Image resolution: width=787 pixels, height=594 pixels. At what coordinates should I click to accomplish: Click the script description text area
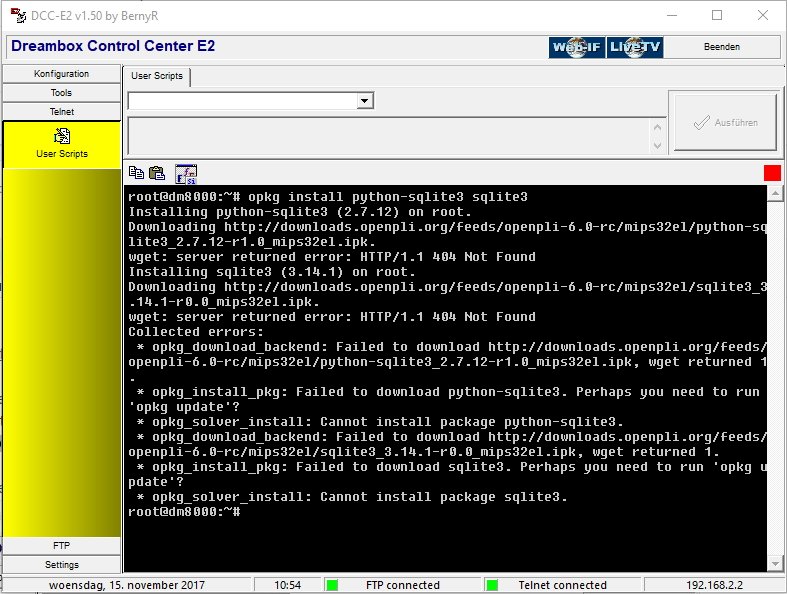pos(389,136)
